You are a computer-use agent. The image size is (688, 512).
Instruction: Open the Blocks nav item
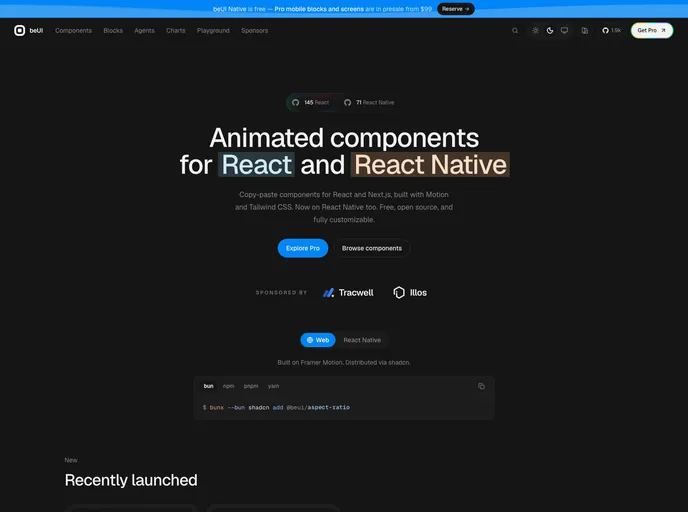pyautogui.click(x=113, y=30)
